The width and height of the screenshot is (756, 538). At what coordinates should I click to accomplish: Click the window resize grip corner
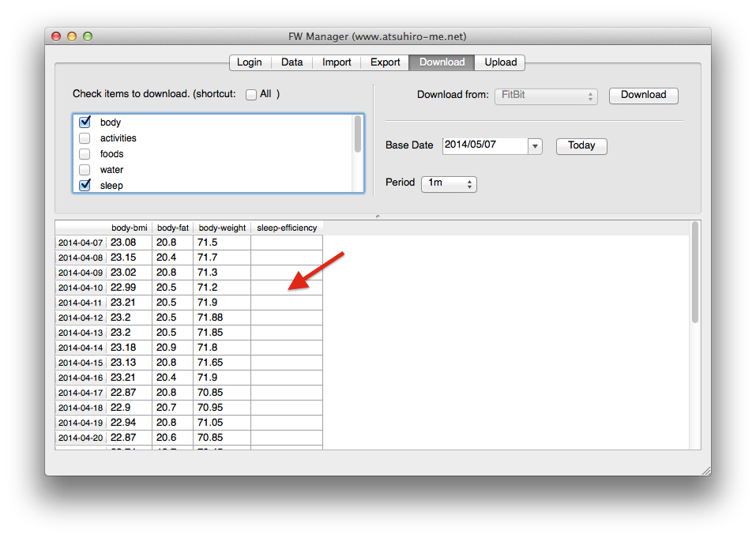coord(706,471)
